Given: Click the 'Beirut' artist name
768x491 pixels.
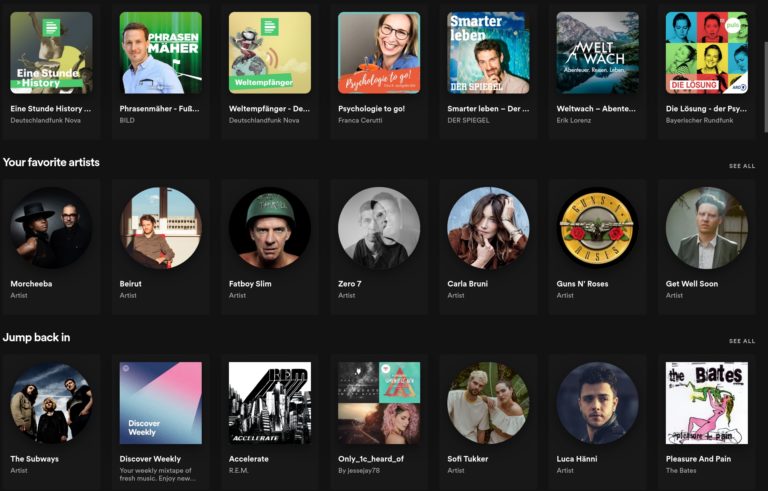Looking at the screenshot, I should pyautogui.click(x=130, y=284).
